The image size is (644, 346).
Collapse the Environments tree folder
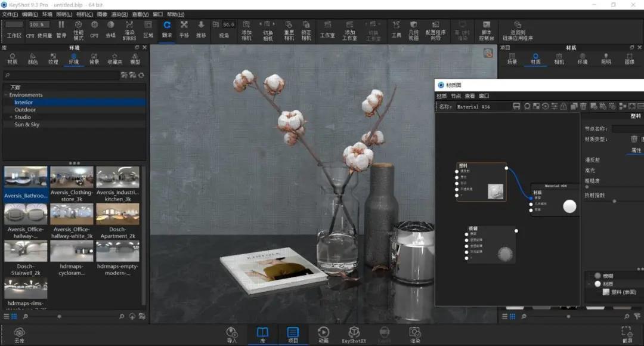(x=6, y=95)
